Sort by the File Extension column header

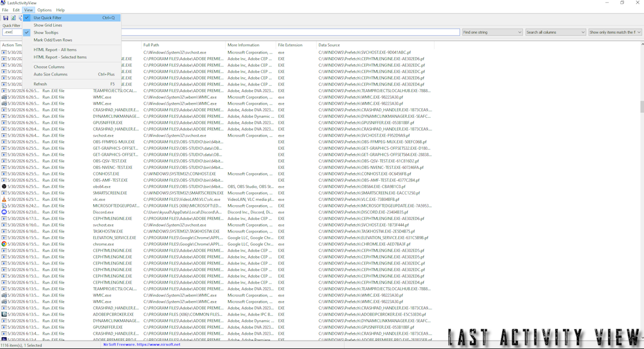(296, 45)
